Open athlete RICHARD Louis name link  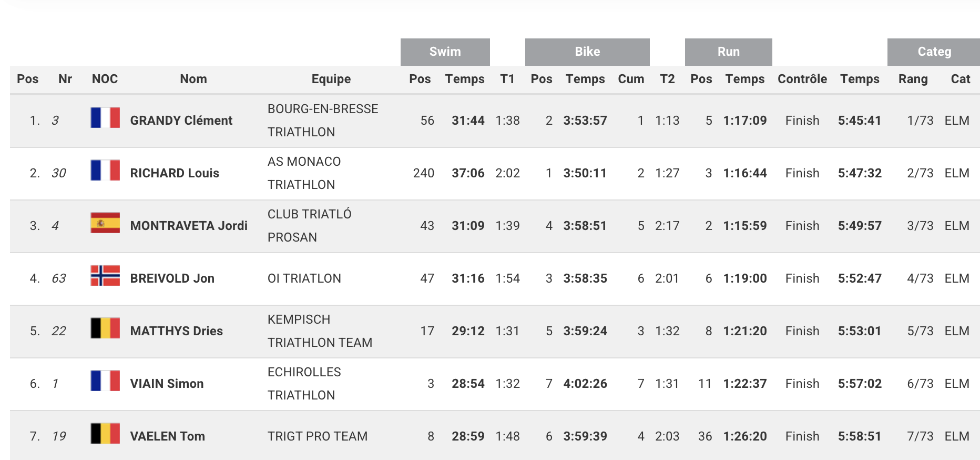[175, 173]
